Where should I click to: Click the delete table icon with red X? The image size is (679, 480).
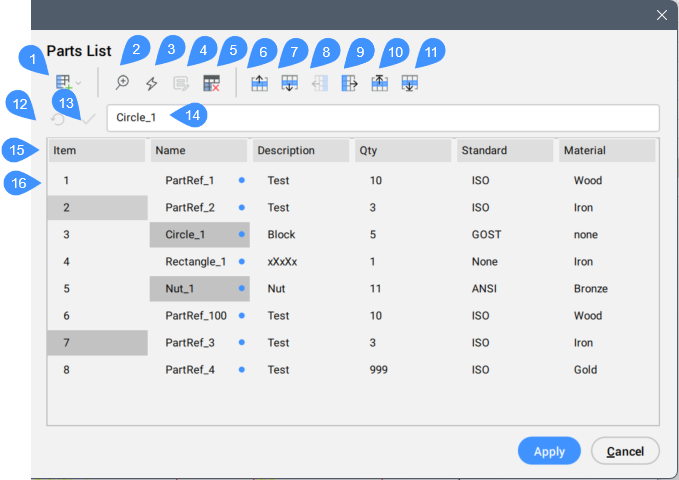(x=211, y=84)
